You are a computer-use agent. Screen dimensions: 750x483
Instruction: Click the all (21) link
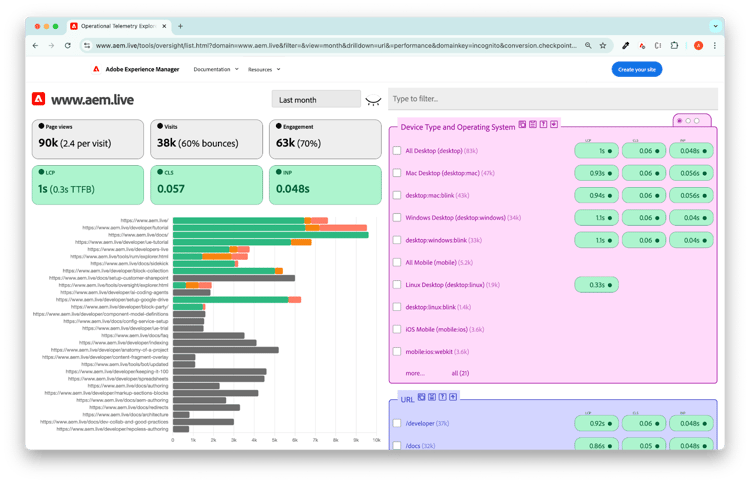click(461, 373)
